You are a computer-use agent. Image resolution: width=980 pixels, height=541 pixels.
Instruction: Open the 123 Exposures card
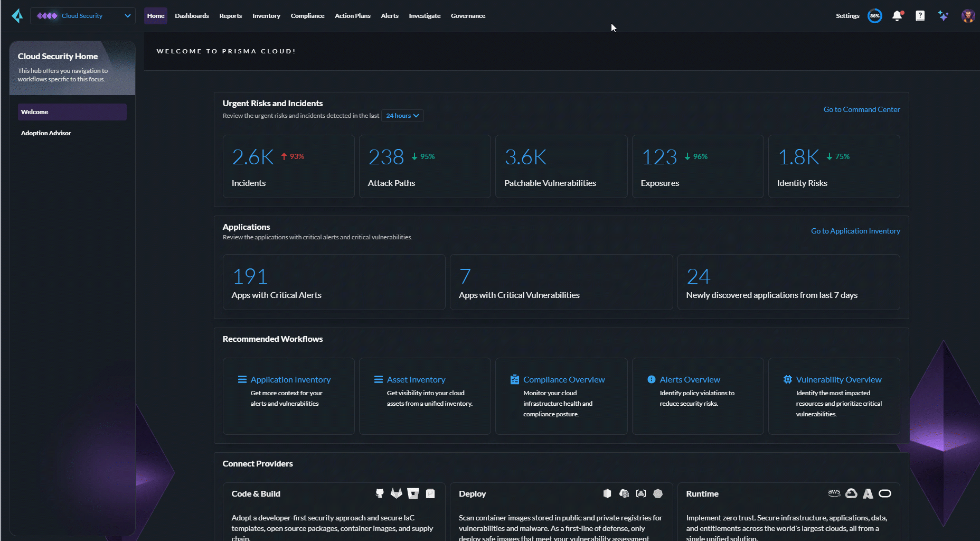698,166
